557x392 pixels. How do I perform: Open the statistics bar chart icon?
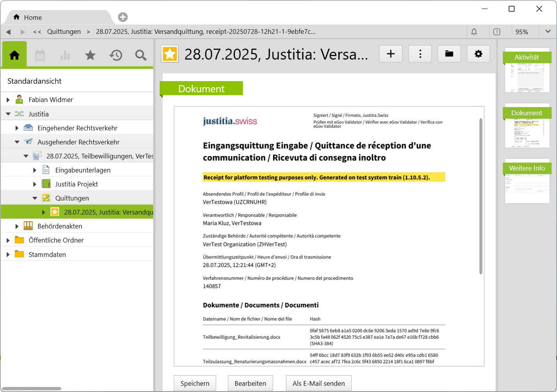pos(65,56)
